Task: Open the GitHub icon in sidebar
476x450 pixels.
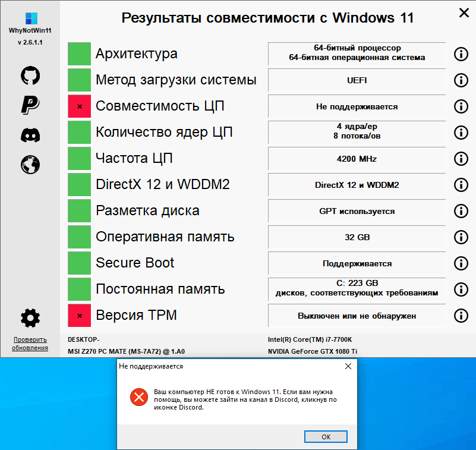Action: tap(30, 75)
